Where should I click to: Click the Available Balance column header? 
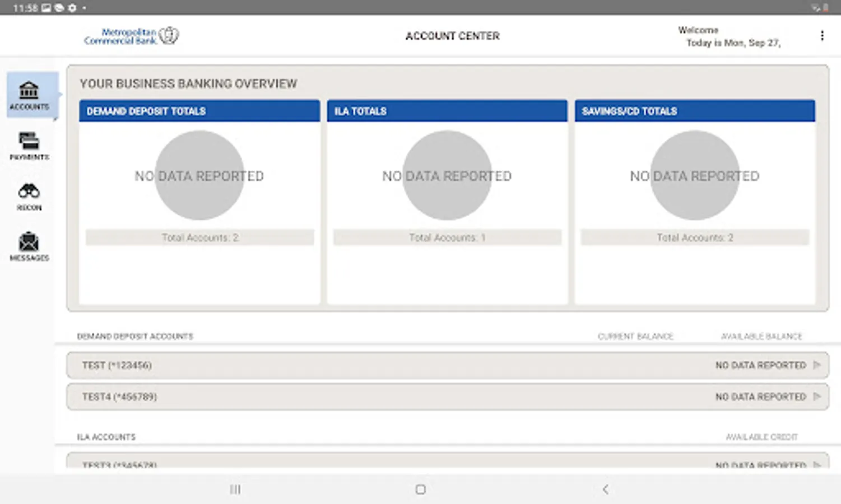point(761,336)
